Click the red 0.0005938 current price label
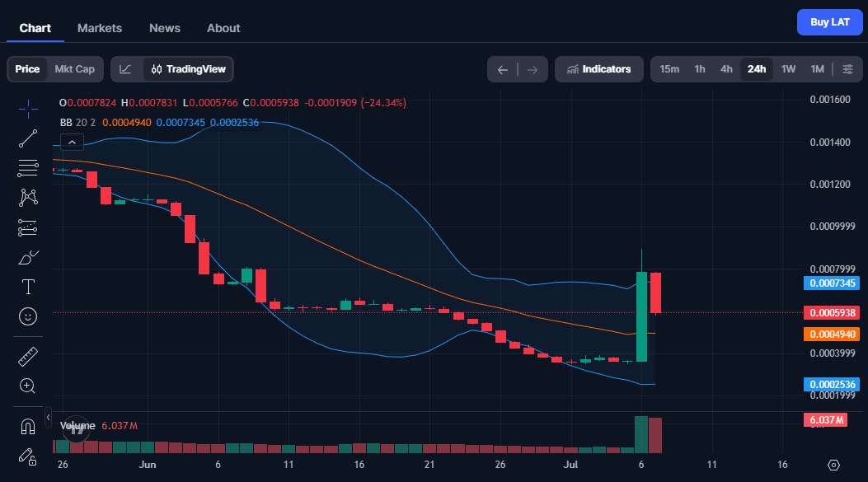Screen dimensions: 868x482 coord(832,312)
